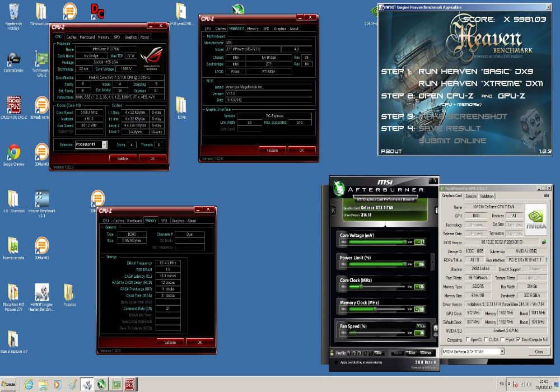
Task: Click Validate in the CPU-Z Memory window
Action: coord(170,342)
